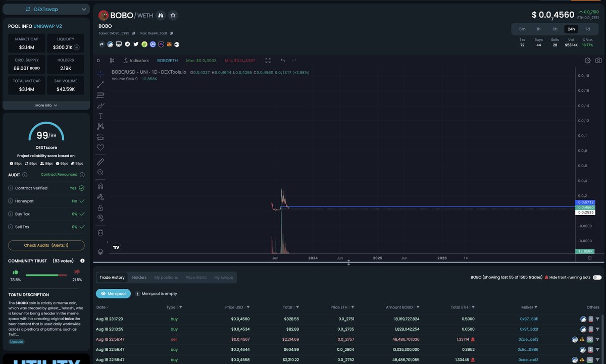Click the Update token description button
Image resolution: width=606 pixels, height=364 pixels.
[x=16, y=341]
